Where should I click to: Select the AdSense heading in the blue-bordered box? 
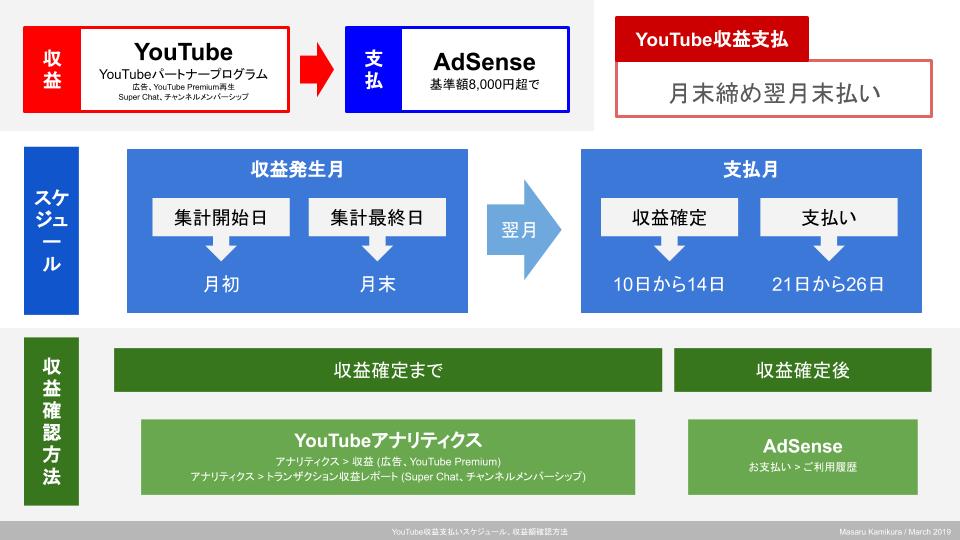(484, 62)
